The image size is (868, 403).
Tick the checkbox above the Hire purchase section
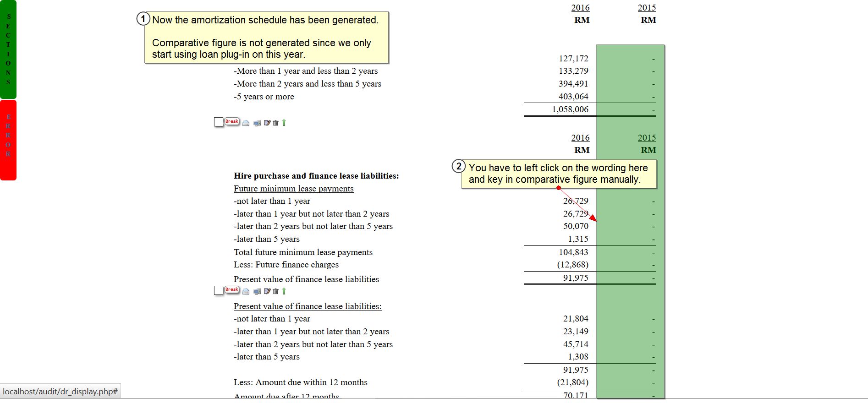219,122
